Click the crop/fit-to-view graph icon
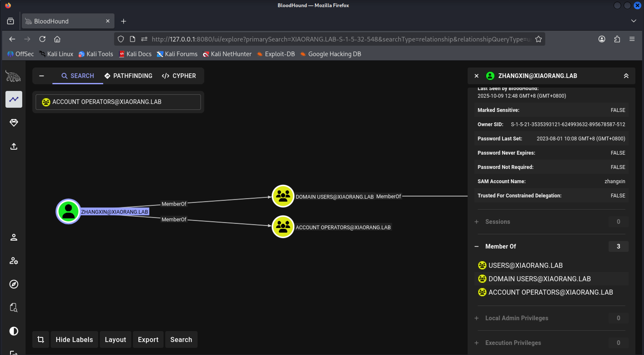Screen dimensions: 644x355 (x=40, y=339)
